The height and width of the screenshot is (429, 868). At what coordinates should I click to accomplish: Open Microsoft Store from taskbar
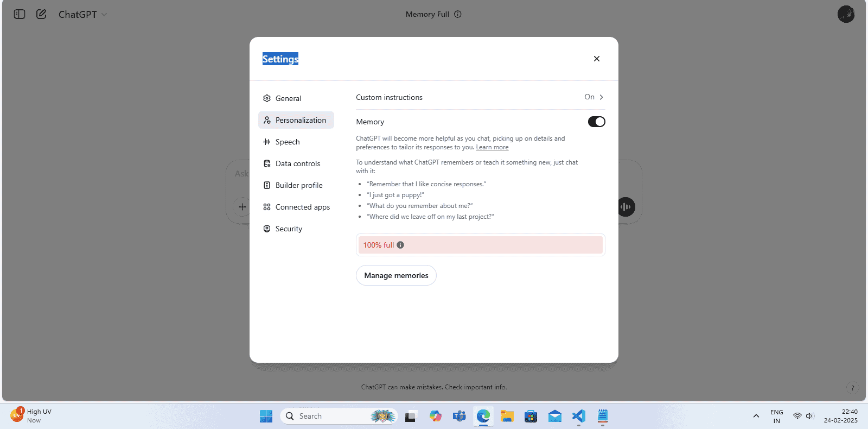point(531,417)
